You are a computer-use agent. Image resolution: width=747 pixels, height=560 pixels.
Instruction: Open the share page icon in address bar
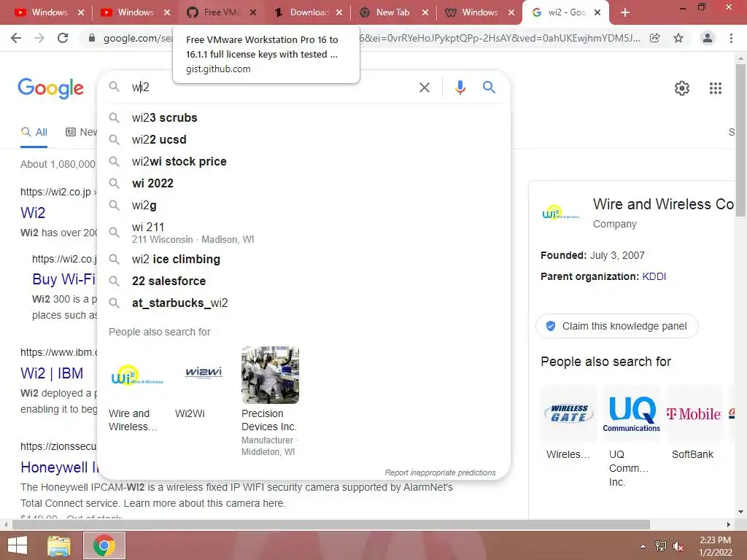click(655, 38)
